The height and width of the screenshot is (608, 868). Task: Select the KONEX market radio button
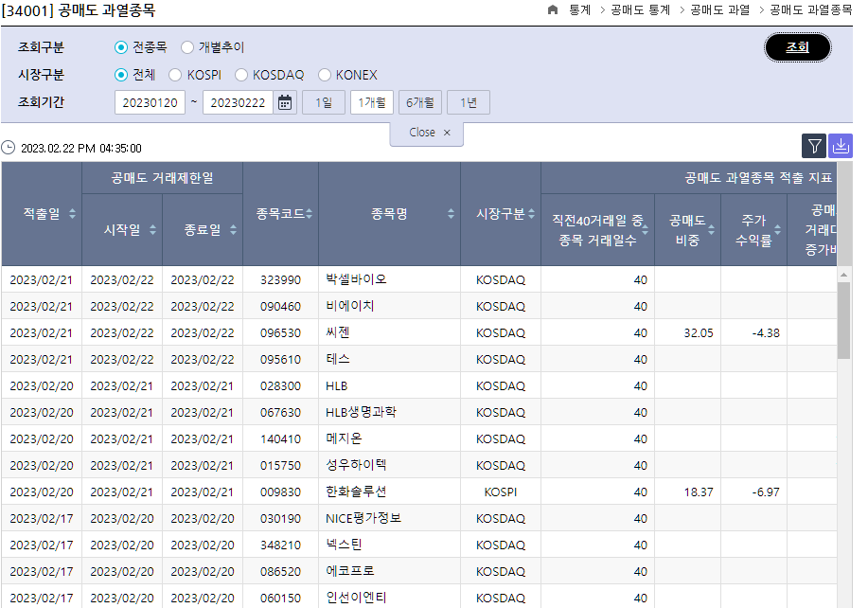coord(325,75)
